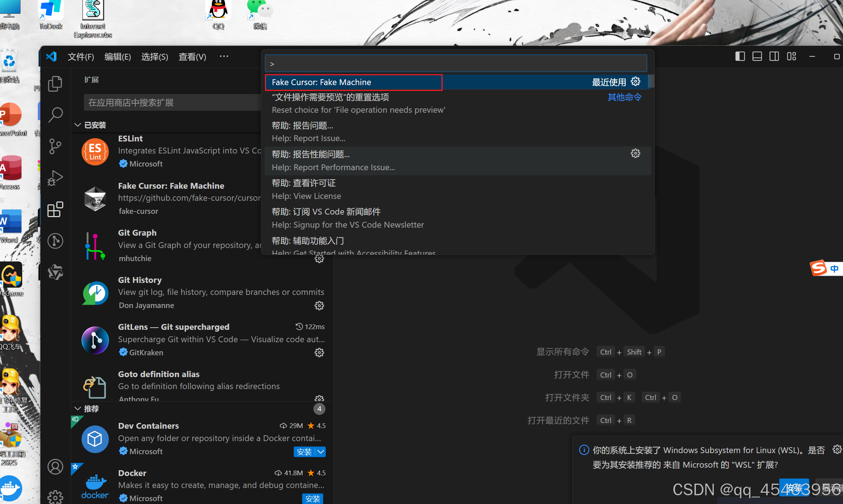Toggle the primary side bar layout button

(740, 56)
